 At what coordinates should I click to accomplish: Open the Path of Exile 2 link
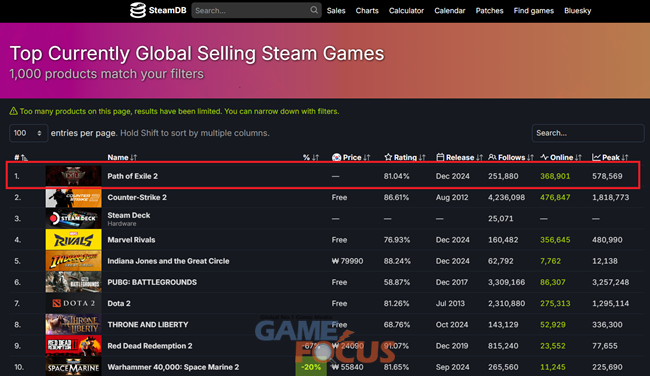133,176
